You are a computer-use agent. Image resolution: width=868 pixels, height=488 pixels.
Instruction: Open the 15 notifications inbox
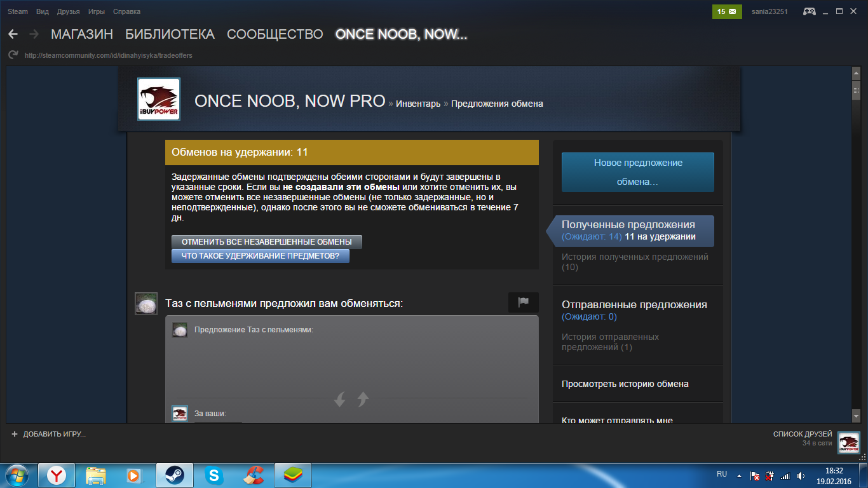[727, 11]
